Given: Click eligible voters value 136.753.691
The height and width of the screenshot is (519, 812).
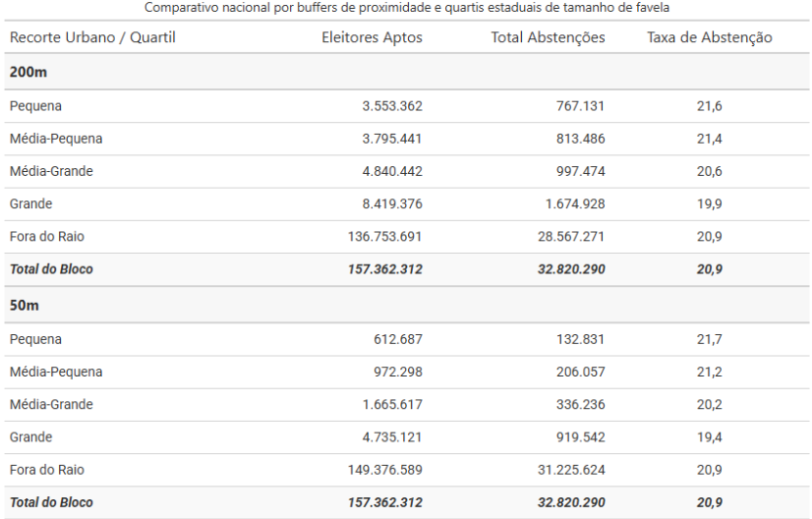Looking at the screenshot, I should click(x=384, y=237).
